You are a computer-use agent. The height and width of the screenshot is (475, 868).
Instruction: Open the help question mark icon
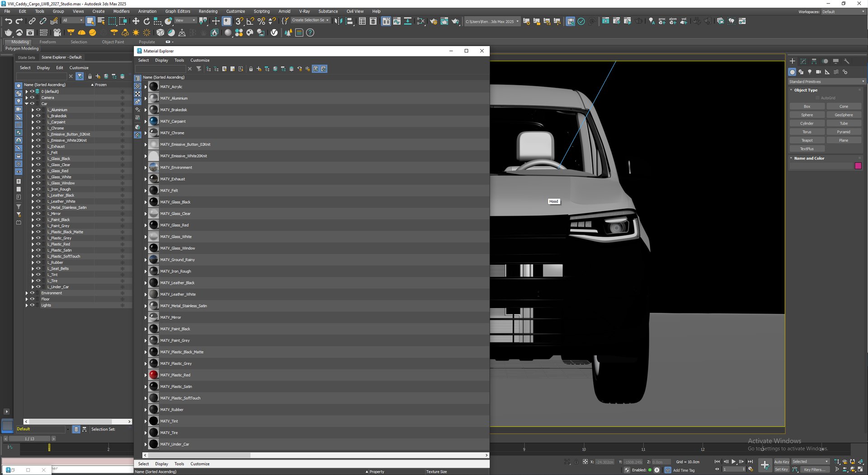pos(310,33)
